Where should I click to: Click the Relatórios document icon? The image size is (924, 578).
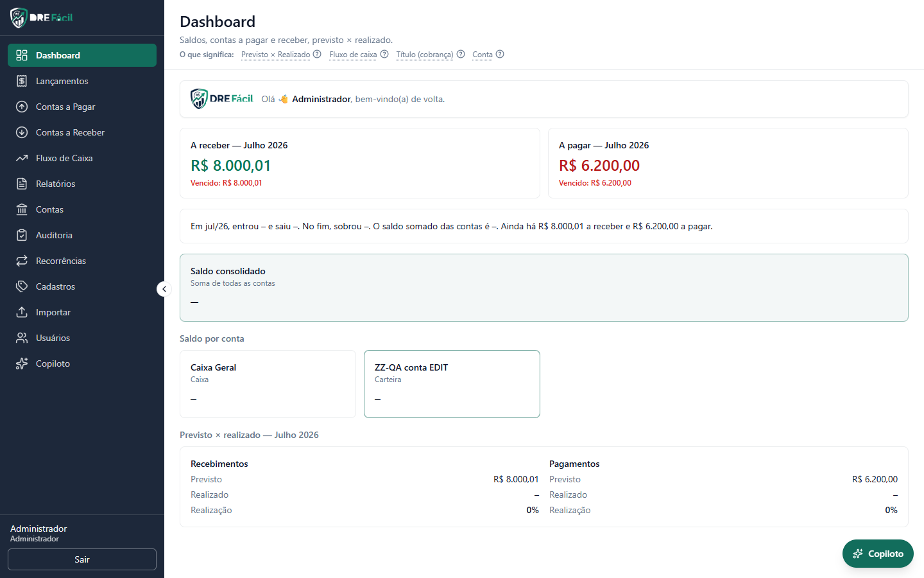(22, 184)
